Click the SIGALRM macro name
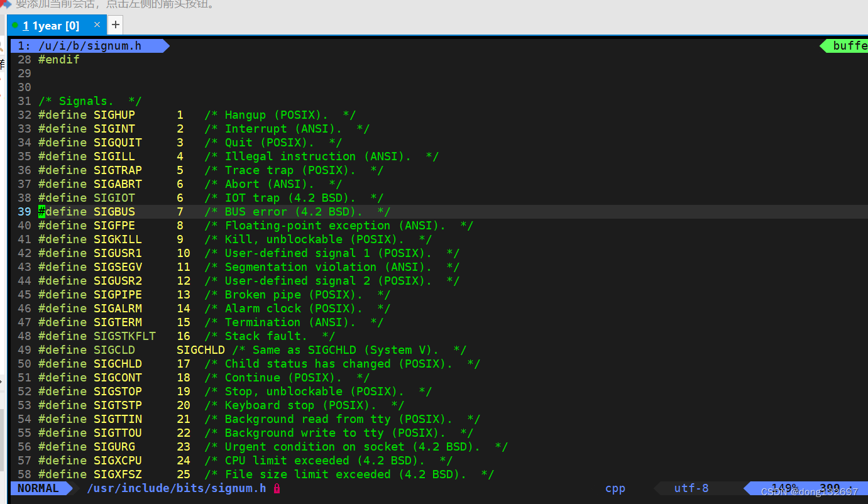The image size is (868, 504). click(x=118, y=309)
